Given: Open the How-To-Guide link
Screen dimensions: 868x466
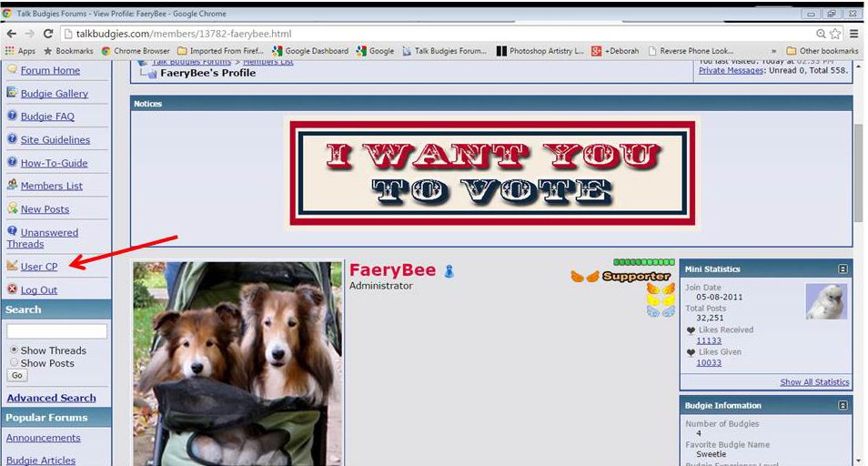Looking at the screenshot, I should coord(55,163).
